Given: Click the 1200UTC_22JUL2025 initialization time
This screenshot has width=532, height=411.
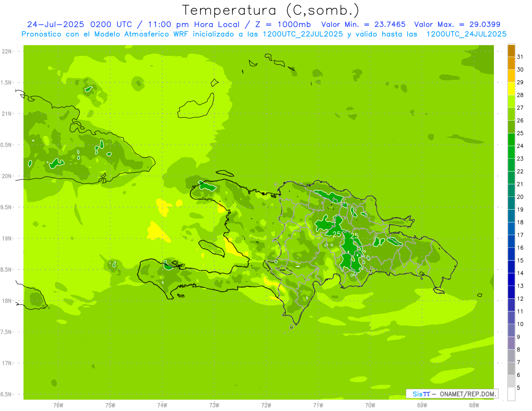Looking at the screenshot, I should pos(303,34).
